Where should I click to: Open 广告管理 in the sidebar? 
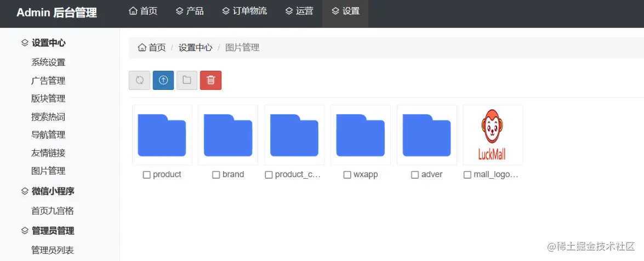[x=48, y=81]
